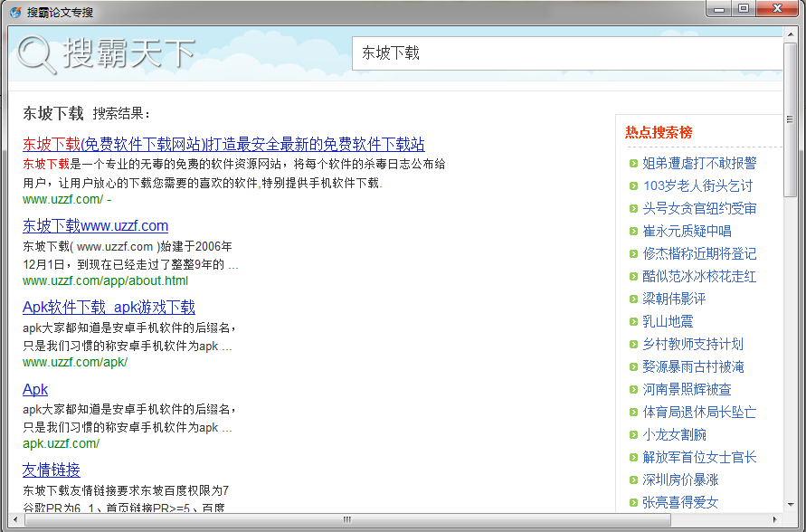This screenshot has height=532, width=806.
Task: Open hot search 酷似范冰冰校花走红
Action: [x=699, y=277]
